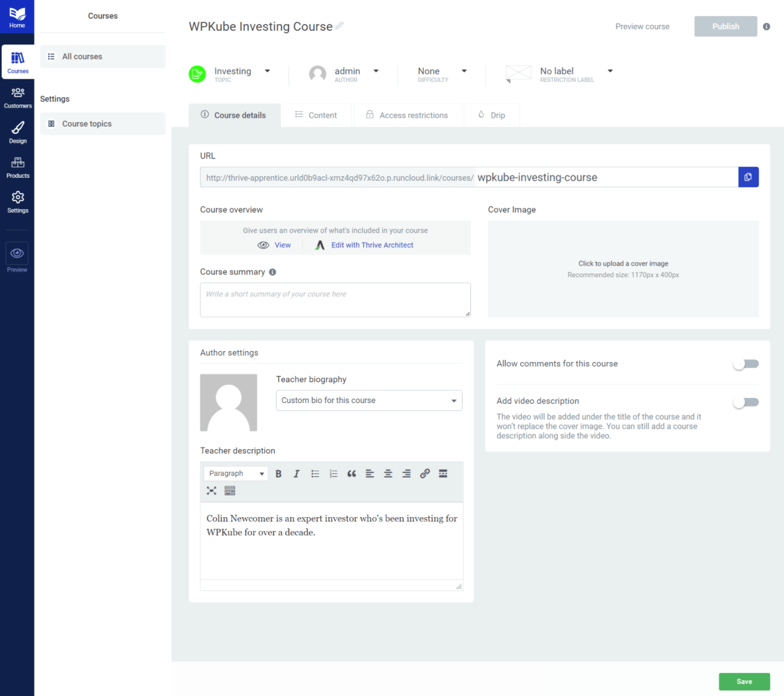Image resolution: width=784 pixels, height=696 pixels.
Task: Click the green Investing topic icon
Action: [197, 74]
